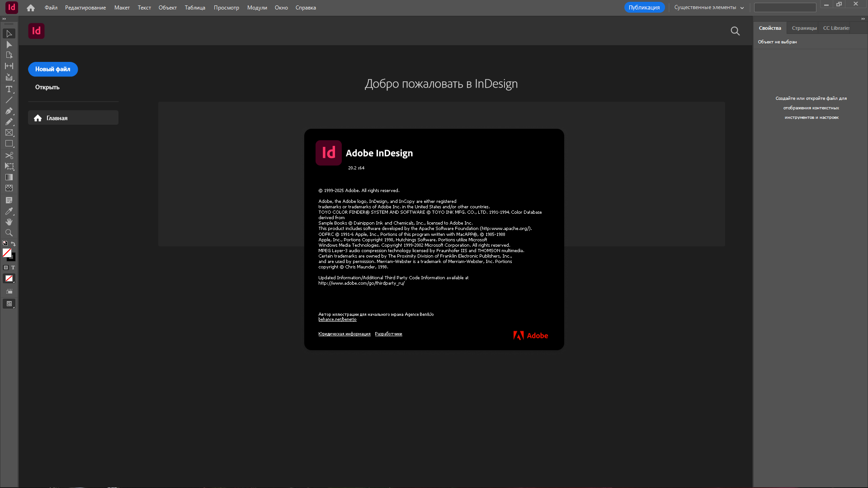Select the Zoom tool

pos(9,233)
